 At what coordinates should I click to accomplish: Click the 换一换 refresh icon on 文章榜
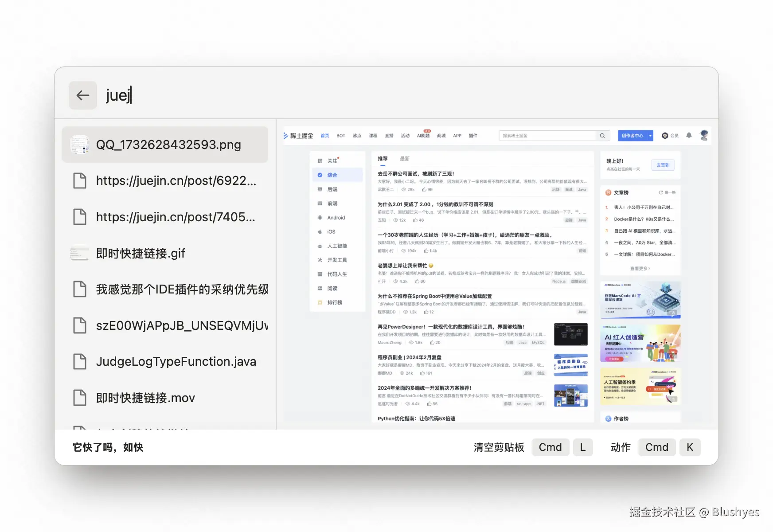[x=660, y=192]
